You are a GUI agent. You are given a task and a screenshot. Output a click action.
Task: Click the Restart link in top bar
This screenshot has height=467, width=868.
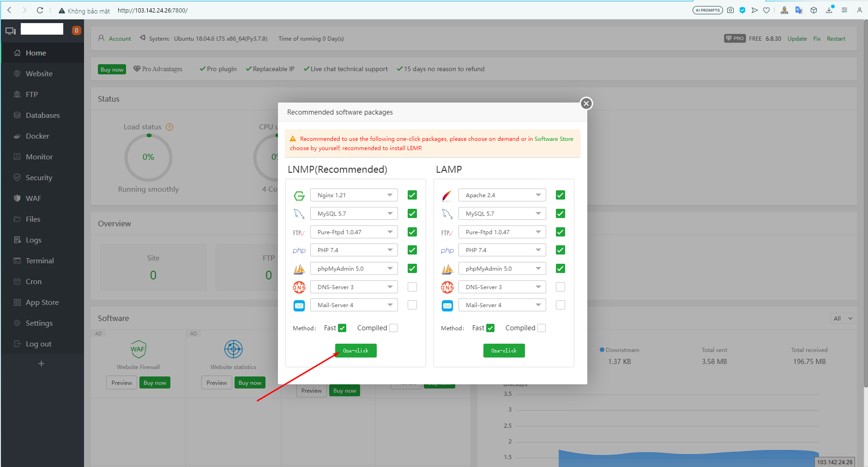pyautogui.click(x=836, y=39)
